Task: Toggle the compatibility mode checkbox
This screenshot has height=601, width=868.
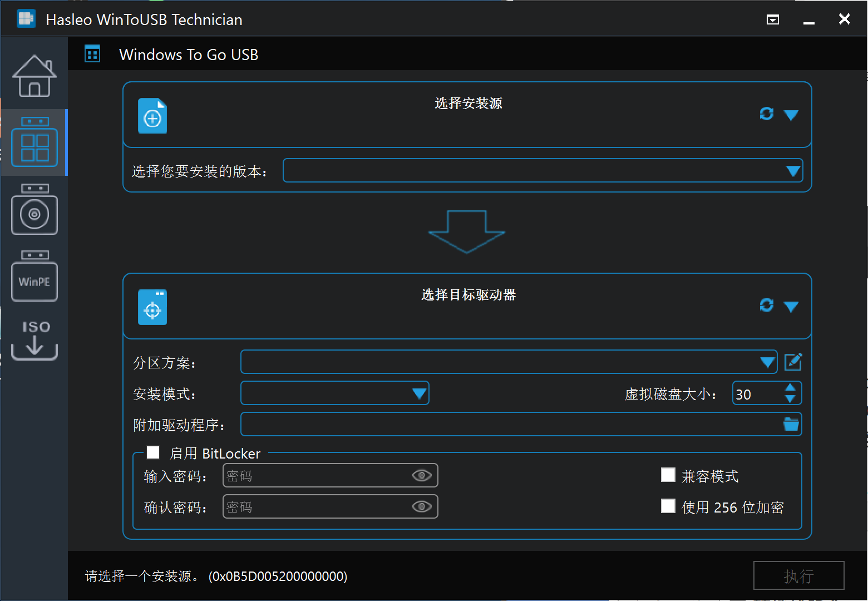Action: point(668,475)
